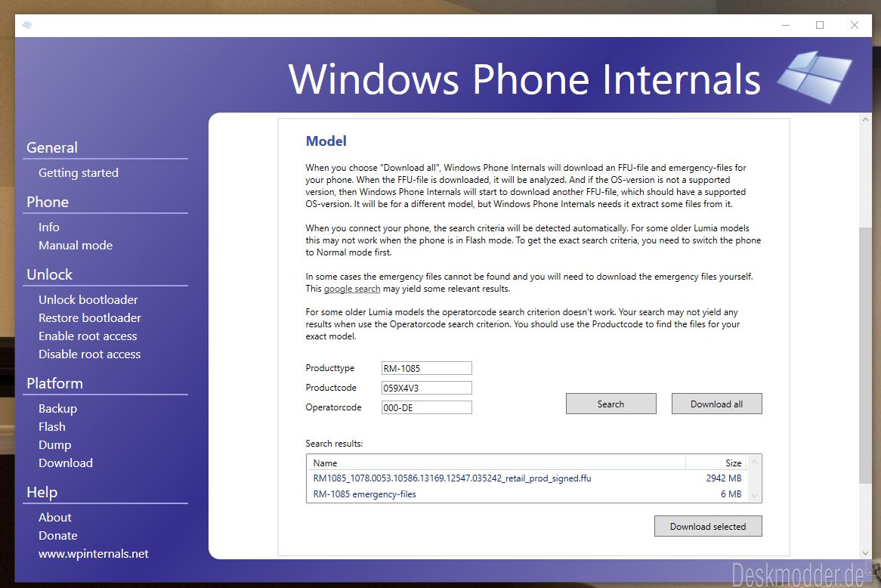
Task: Focus the Producttype field RM-1085
Action: 426,368
